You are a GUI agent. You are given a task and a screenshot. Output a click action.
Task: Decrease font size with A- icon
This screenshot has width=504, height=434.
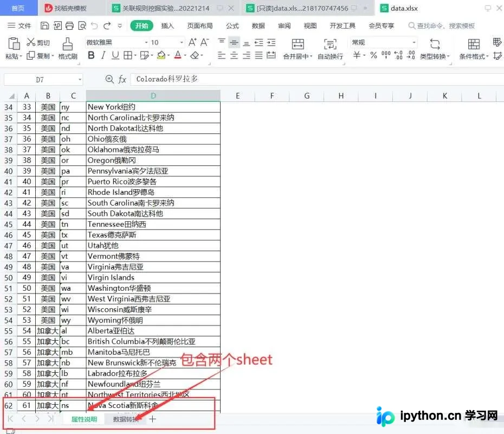[204, 42]
